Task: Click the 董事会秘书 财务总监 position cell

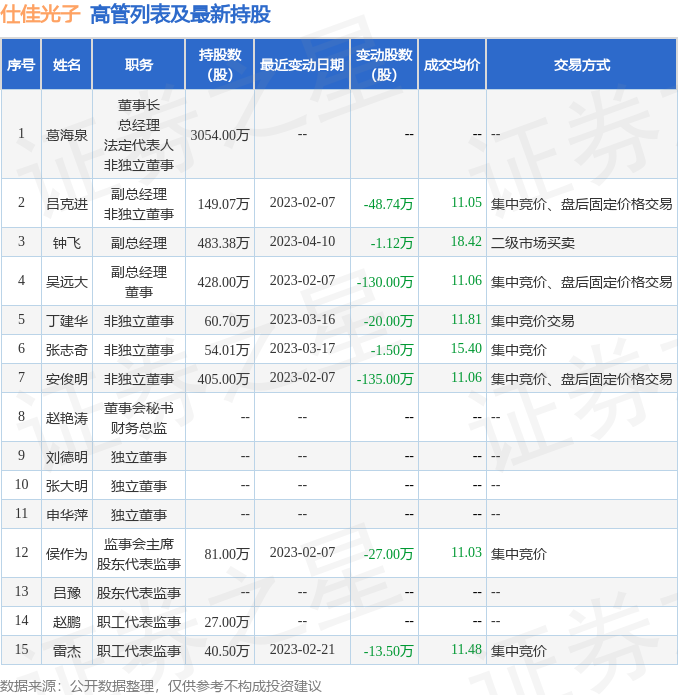Action: (139, 418)
